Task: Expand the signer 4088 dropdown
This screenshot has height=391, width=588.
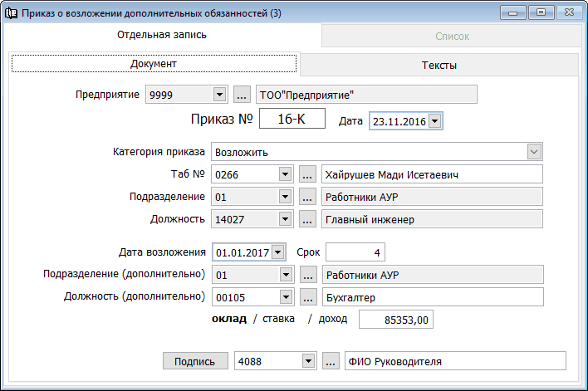Action: (x=309, y=361)
